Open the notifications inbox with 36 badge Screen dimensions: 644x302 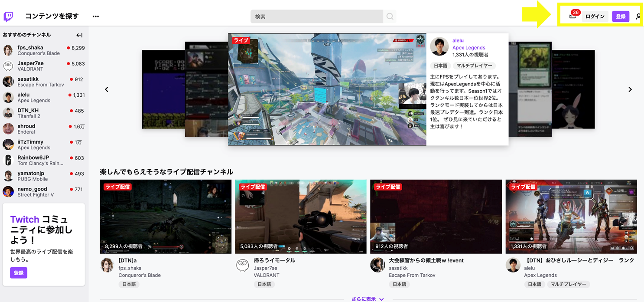(x=572, y=16)
